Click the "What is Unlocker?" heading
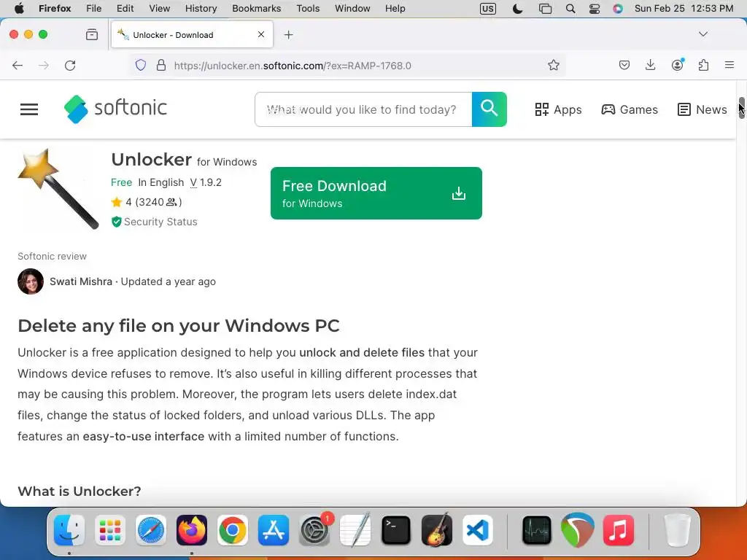Screen dimensions: 747x560 tap(80, 491)
